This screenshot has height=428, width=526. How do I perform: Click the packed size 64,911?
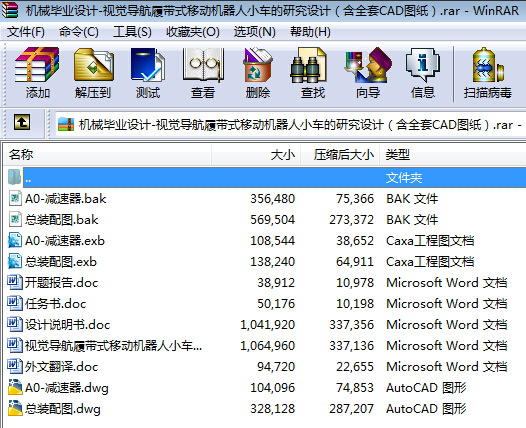(x=355, y=262)
